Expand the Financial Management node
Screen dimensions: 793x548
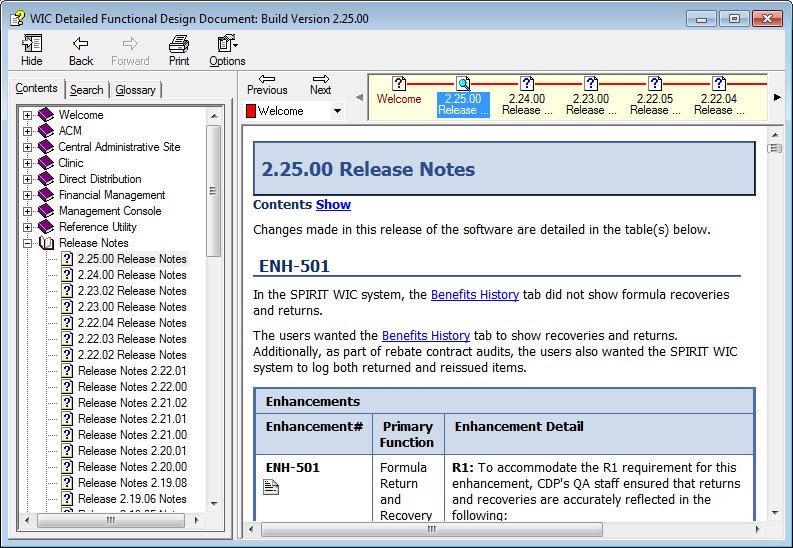click(27, 196)
